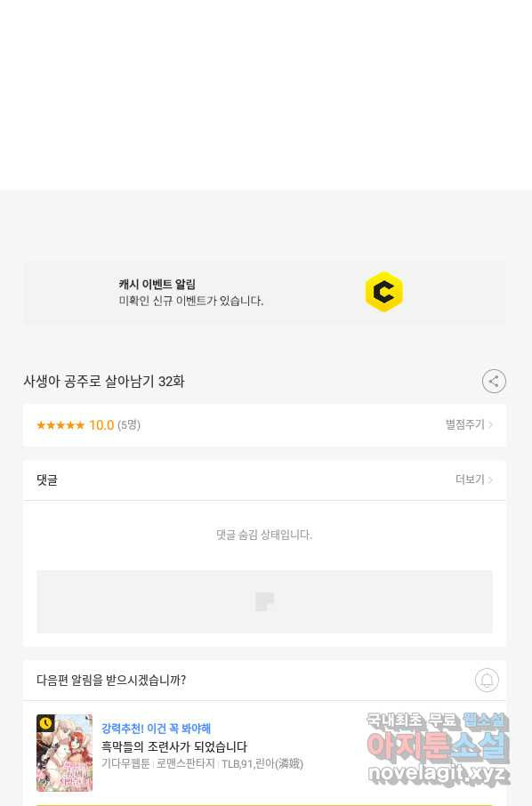
Task: Open the 캐시 이벤트 알림 banner
Action: pos(265,293)
